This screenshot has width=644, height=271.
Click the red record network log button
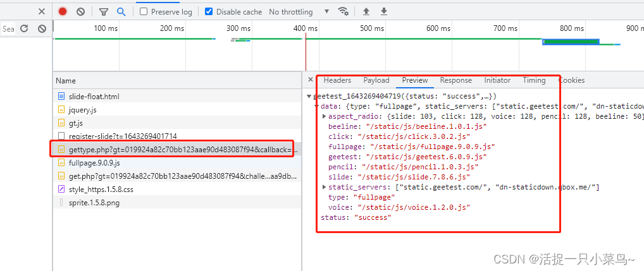coord(63,11)
